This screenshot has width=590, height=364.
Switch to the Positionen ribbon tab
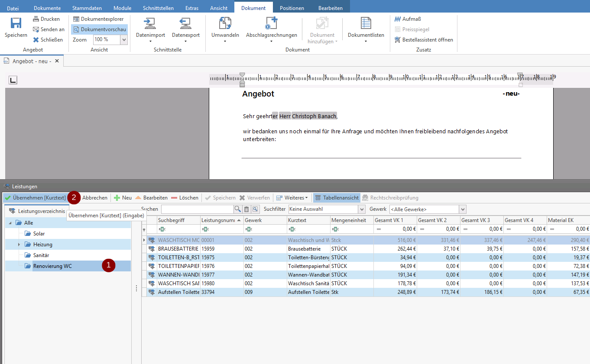[x=292, y=8]
